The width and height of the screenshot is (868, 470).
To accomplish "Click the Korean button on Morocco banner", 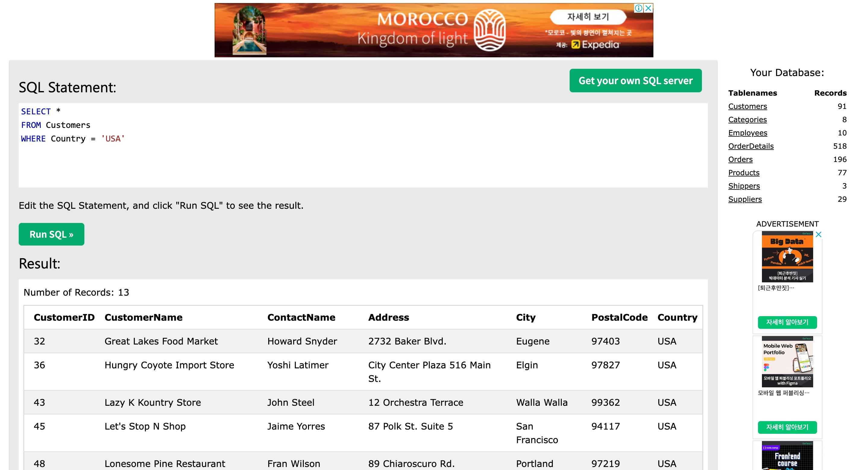I will [x=588, y=17].
